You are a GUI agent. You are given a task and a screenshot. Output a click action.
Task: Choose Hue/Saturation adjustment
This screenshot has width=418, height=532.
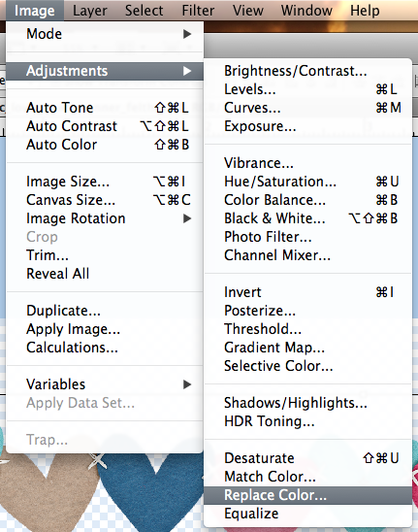[307, 182]
